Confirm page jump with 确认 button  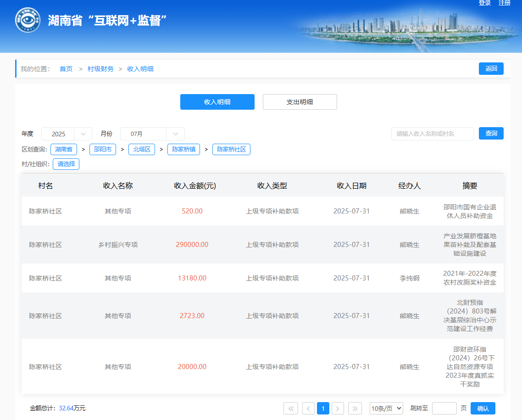click(x=483, y=409)
